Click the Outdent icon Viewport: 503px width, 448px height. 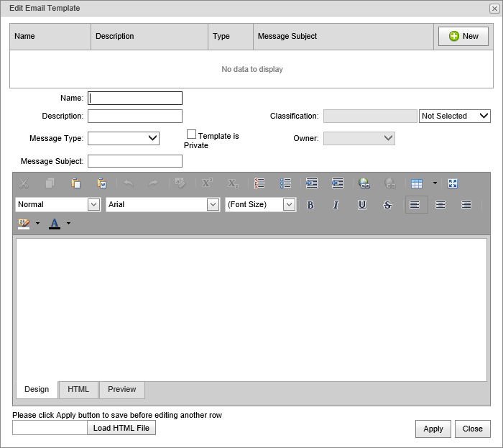point(338,183)
